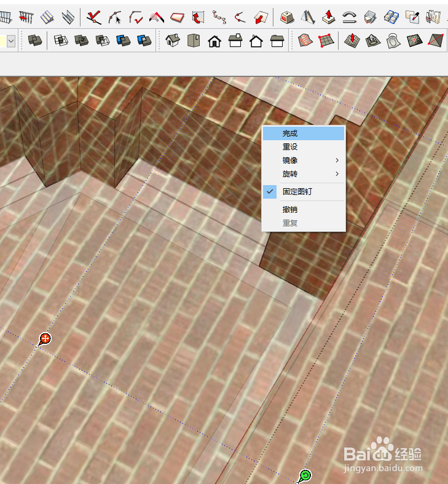Select the Split solid tool
The width and height of the screenshot is (448, 484).
144,41
